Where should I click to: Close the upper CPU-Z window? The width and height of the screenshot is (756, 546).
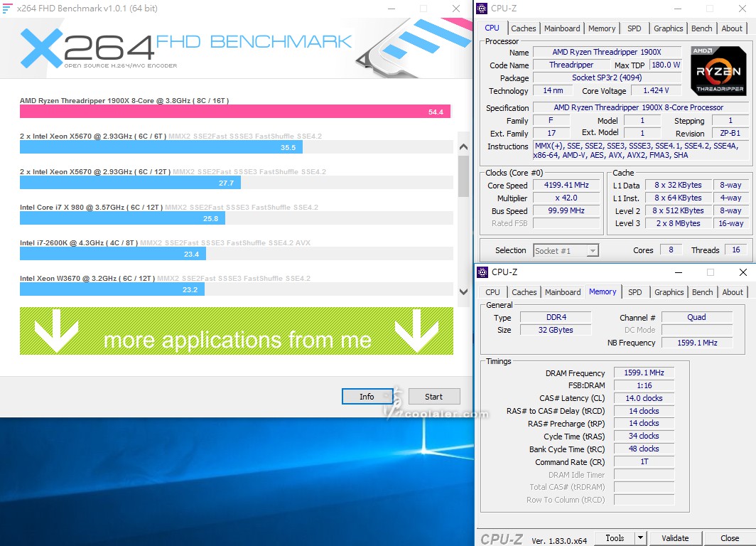click(x=742, y=9)
